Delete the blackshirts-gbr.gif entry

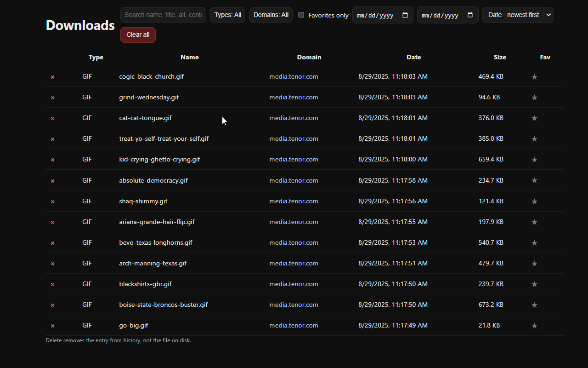52,284
